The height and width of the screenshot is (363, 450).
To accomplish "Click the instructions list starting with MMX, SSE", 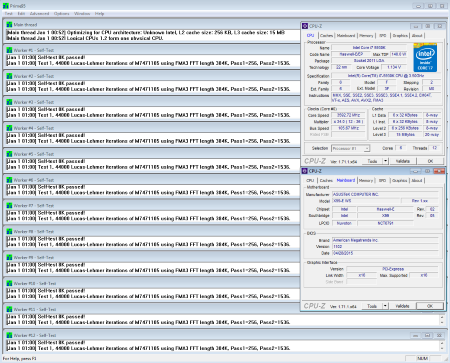I will [387, 98].
